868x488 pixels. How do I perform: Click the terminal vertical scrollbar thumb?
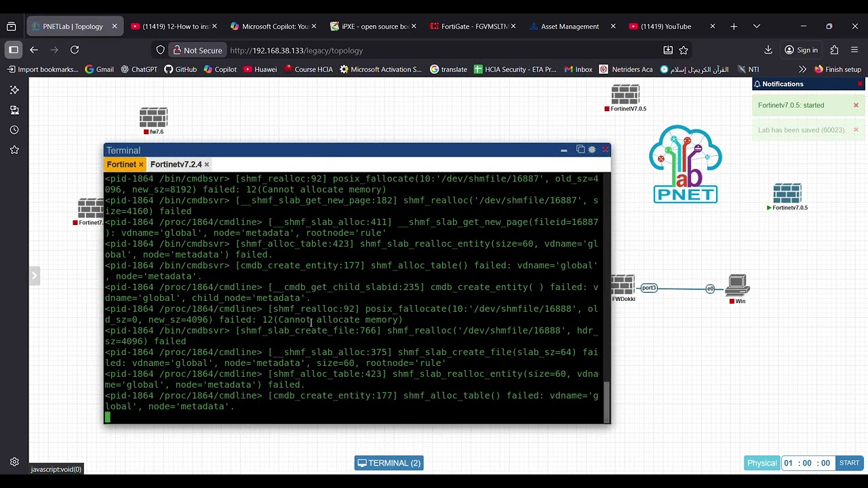pyautogui.click(x=607, y=401)
